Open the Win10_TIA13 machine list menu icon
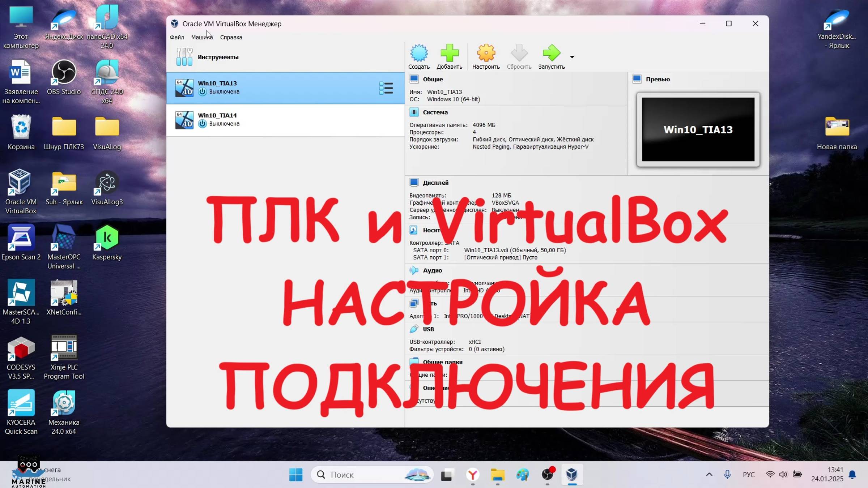Image resolution: width=868 pixels, height=488 pixels. click(386, 88)
